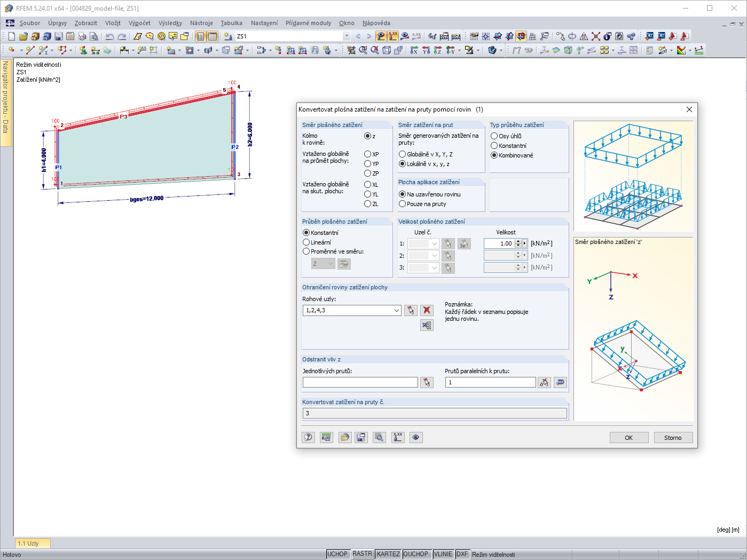The height and width of the screenshot is (560, 747).
Task: Click the 'Konvertovat zatížení na pruty č.' field
Action: tap(435, 413)
